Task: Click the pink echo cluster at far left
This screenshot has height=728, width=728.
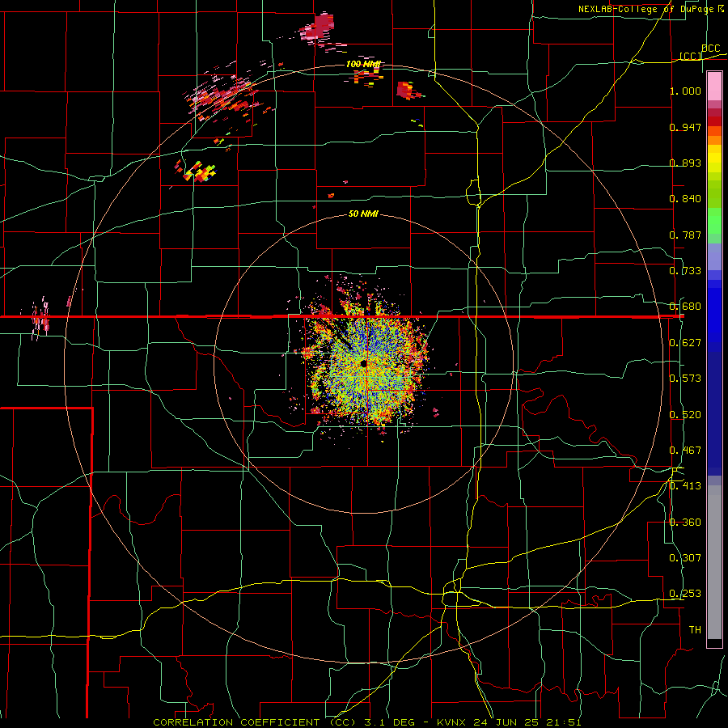Action: pos(40,318)
